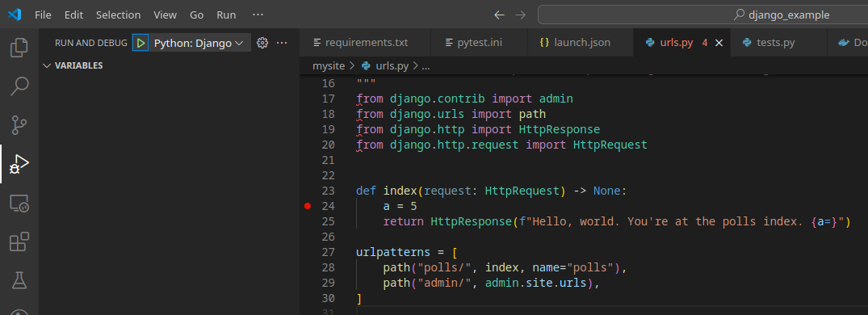Click the green Start Debugging play button
Screen dimensions: 868x315
(x=140, y=43)
